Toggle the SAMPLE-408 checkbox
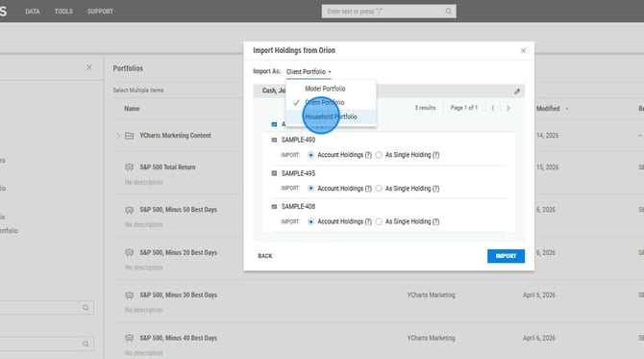644x359 pixels. tap(274, 206)
